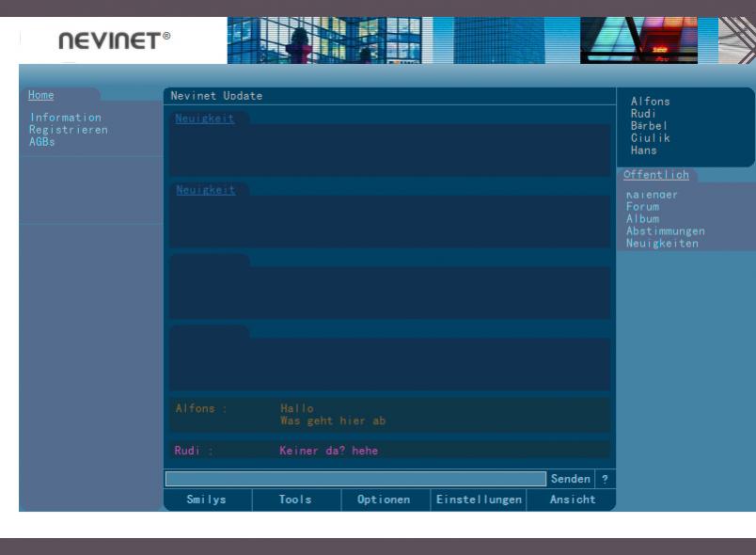Open the Smilys menu
The height and width of the screenshot is (555, 756).
pyautogui.click(x=207, y=500)
